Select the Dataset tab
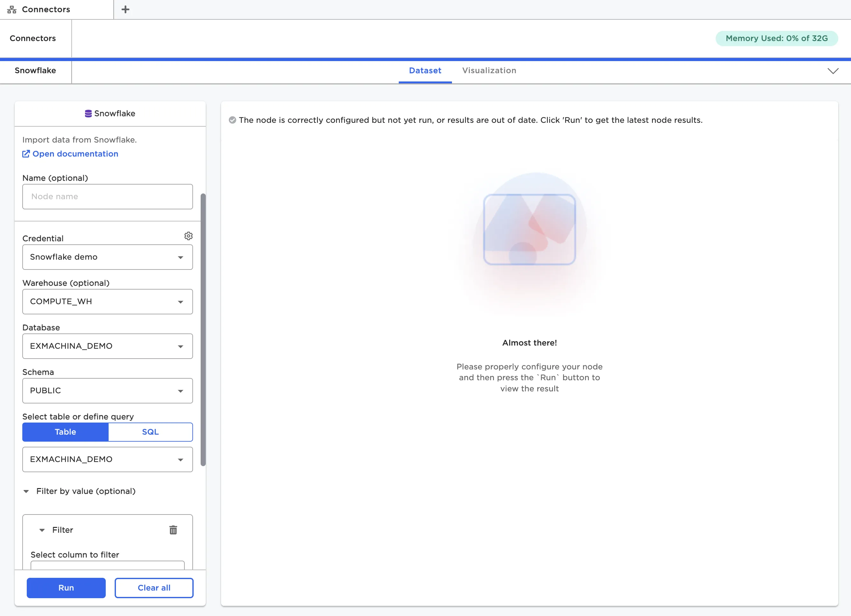This screenshot has width=851, height=616. coord(425,71)
